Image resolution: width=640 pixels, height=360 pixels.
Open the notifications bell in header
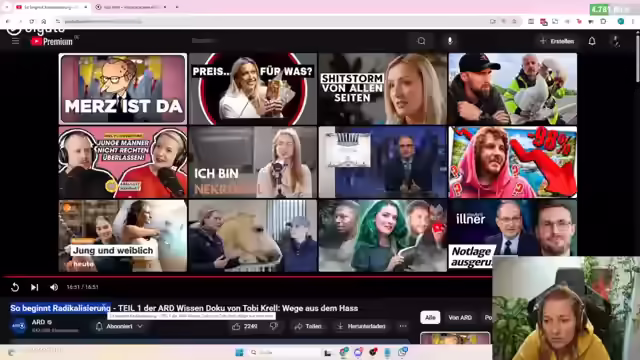(x=592, y=41)
